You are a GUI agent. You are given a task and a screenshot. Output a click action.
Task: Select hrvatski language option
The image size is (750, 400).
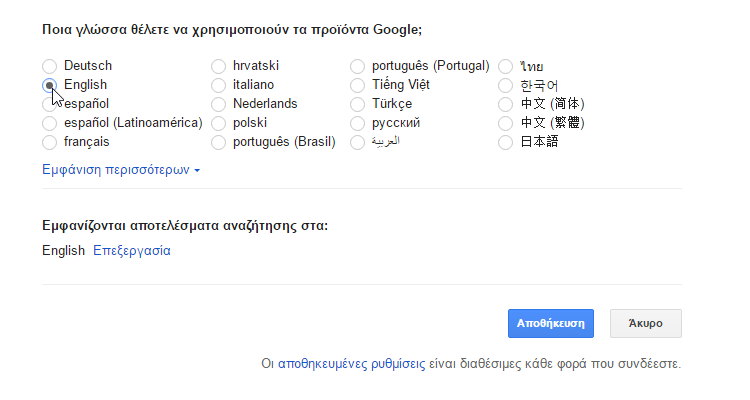[219, 66]
